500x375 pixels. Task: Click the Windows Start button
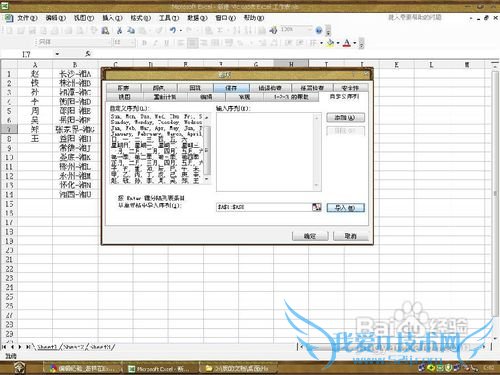(x=20, y=368)
